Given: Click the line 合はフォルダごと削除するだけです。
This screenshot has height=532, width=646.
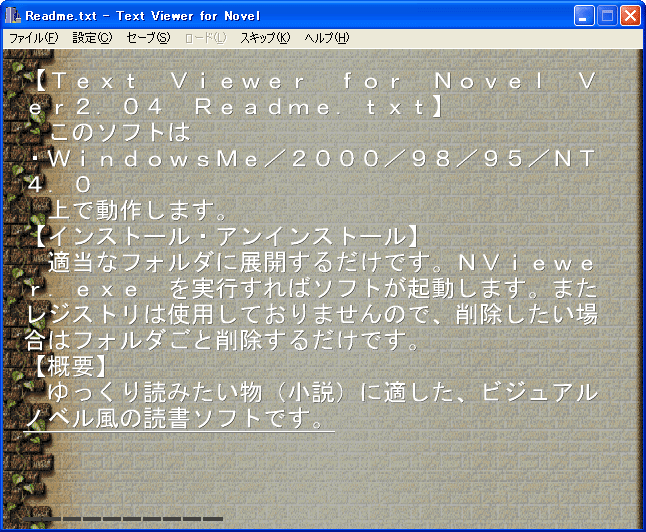Looking at the screenshot, I should click(x=222, y=340).
